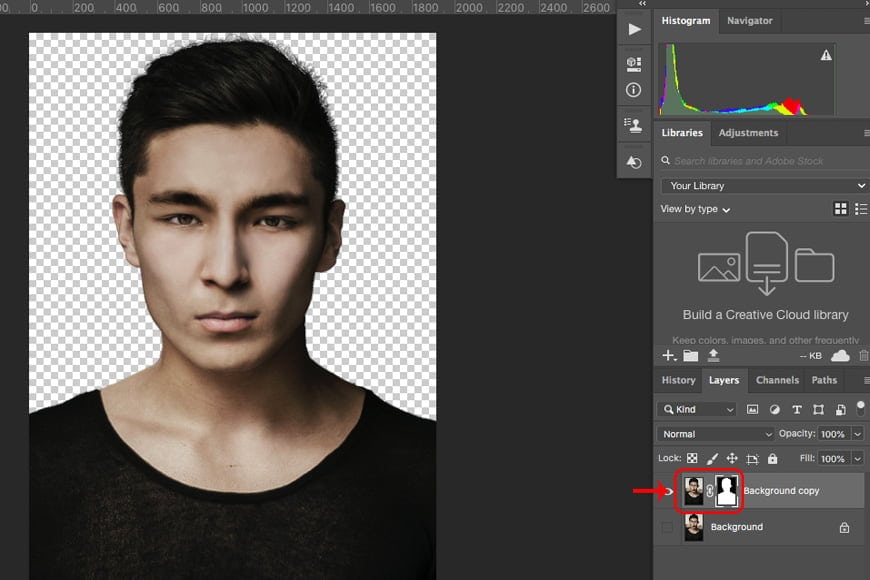870x580 pixels.
Task: Select the Background copy layer mask thumbnail
Action: tap(726, 491)
